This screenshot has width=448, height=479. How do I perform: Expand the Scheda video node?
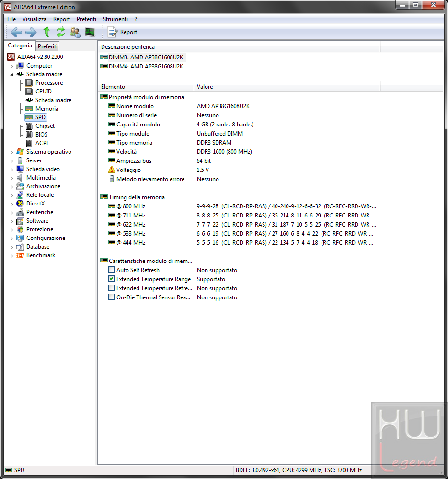click(x=11, y=169)
